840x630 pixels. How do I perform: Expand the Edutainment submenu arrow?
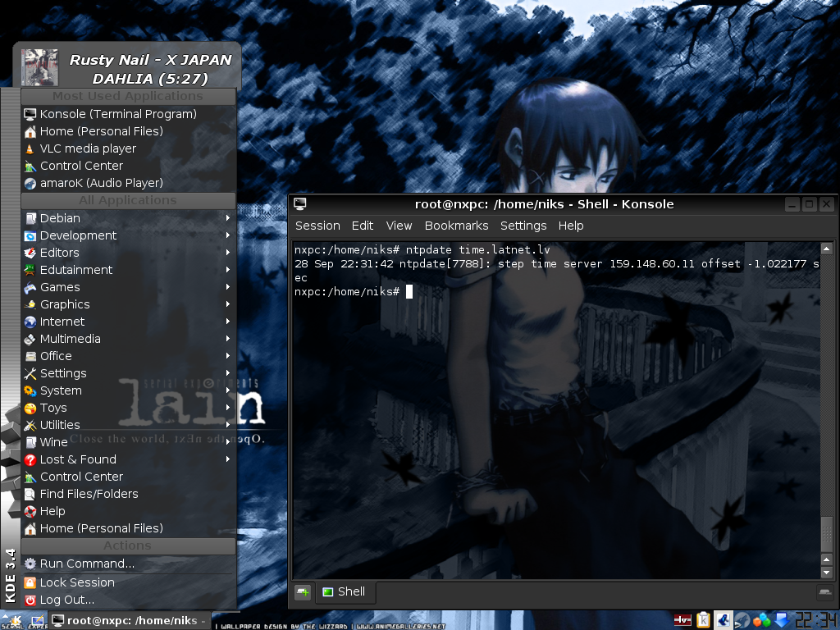point(228,269)
